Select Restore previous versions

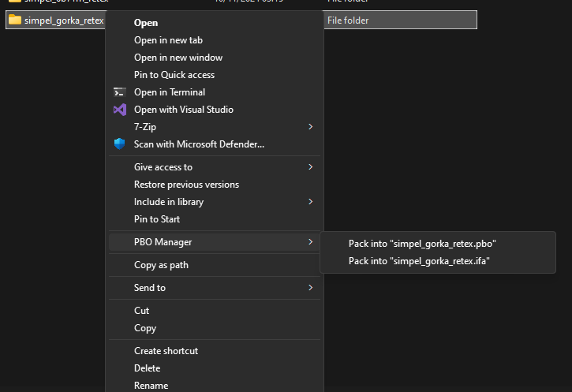click(186, 185)
